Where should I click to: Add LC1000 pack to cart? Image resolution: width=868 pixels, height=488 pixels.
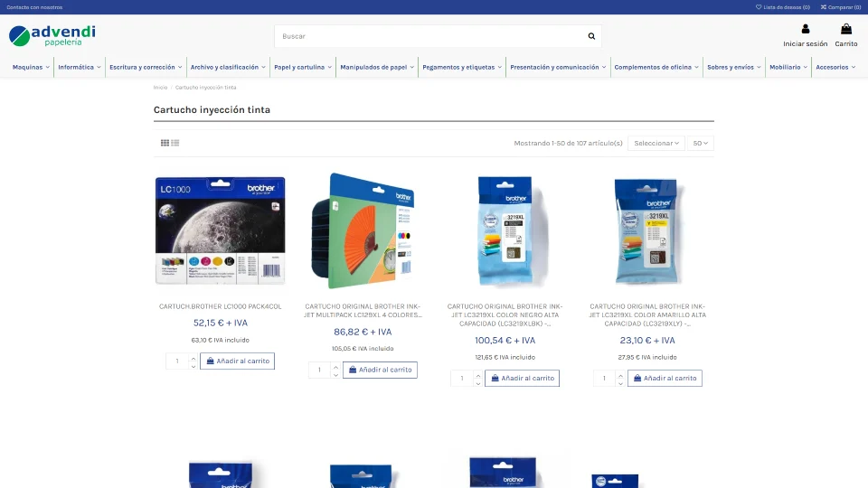pos(238,361)
